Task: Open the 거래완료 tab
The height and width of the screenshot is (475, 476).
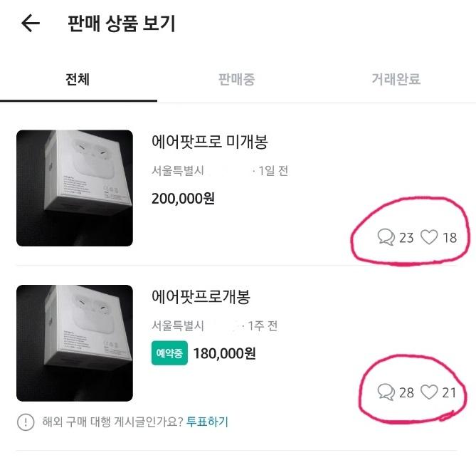Action: pyautogui.click(x=396, y=79)
